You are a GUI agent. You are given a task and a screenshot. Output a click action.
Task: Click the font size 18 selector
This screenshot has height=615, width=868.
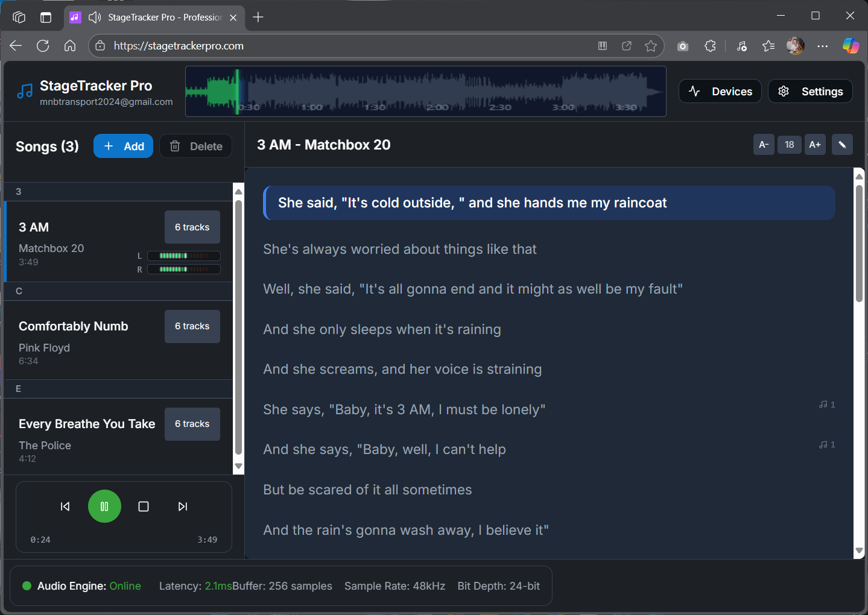tap(789, 144)
